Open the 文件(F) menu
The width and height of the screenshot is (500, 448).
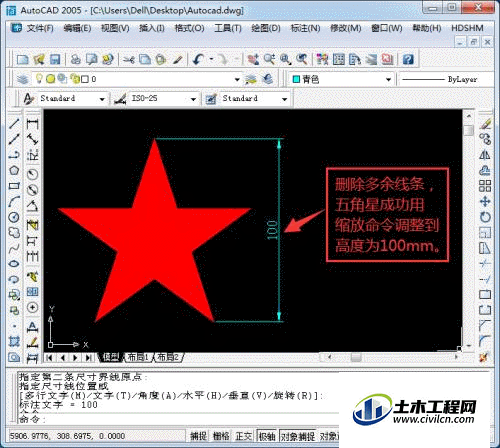click(40, 28)
